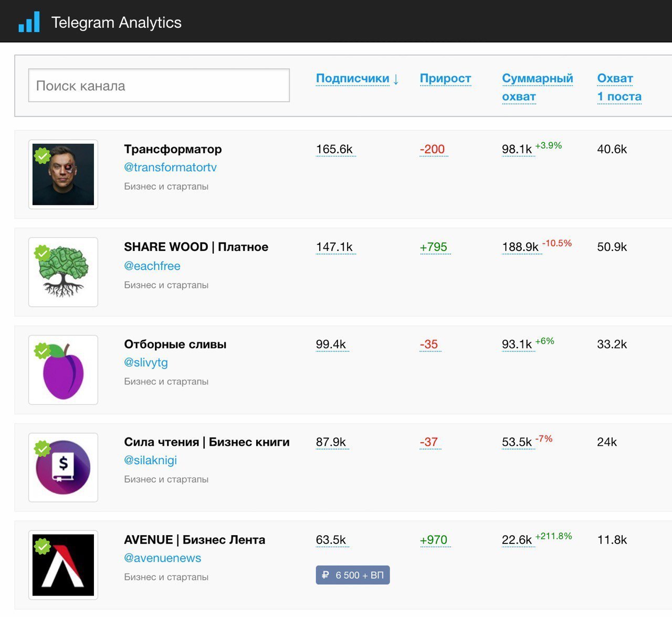672x617 pixels.
Task: Open Сила чтения | Бизнес книги title
Action: point(207,442)
